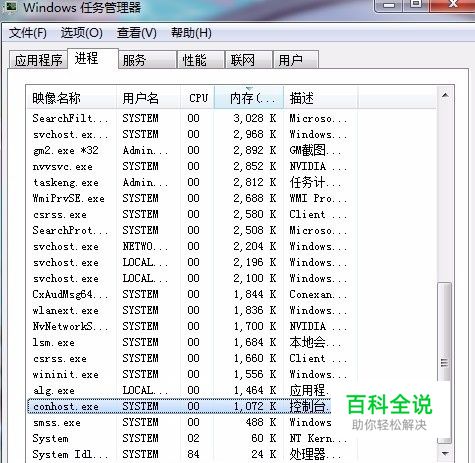
Task: Select the NvNetworkS... process
Action: coord(232,326)
